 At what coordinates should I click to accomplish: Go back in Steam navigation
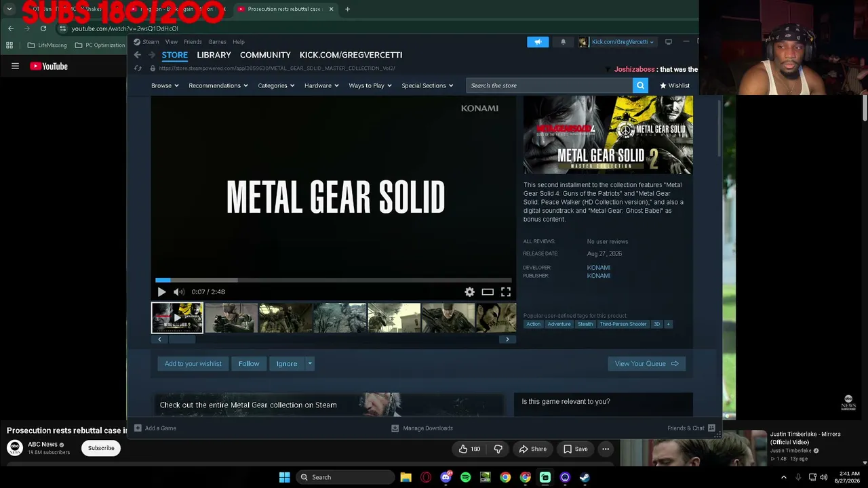pyautogui.click(x=138, y=55)
